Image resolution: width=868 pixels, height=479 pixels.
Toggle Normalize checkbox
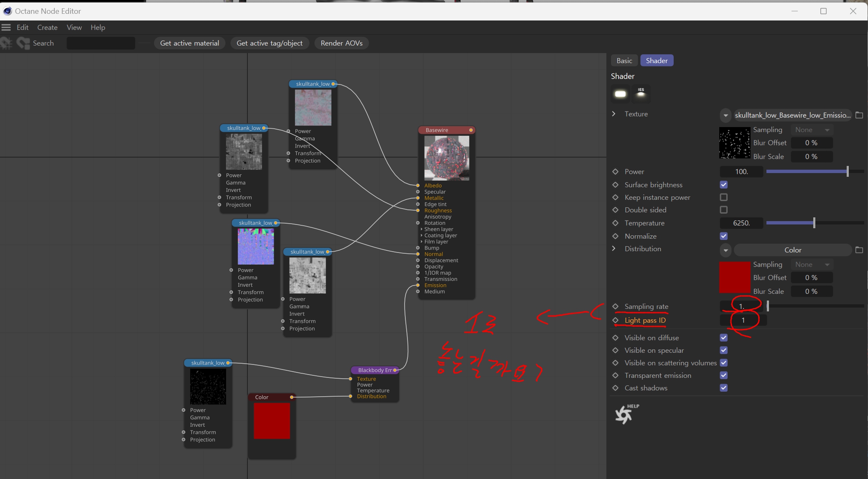coord(724,236)
